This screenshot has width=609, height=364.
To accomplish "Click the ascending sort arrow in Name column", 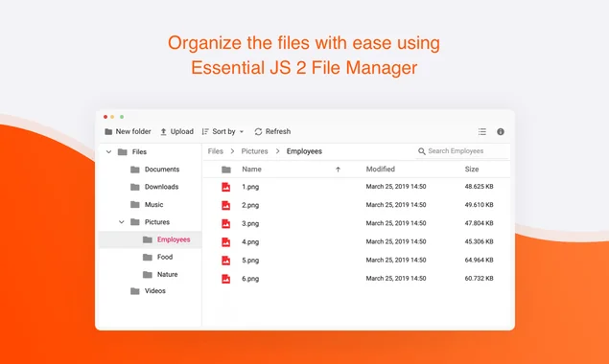I will 338,170.
